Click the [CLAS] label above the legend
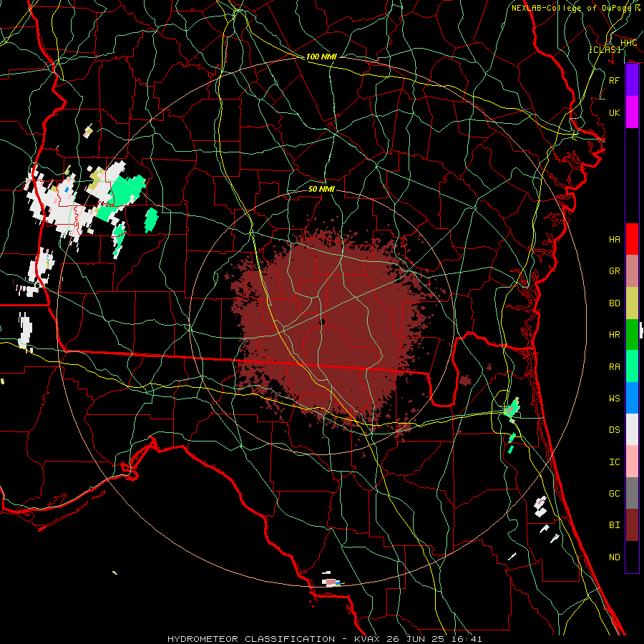 (605, 49)
